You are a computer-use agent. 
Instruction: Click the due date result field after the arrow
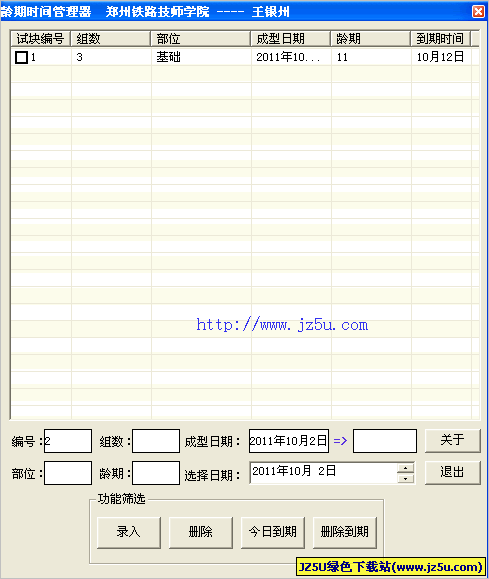tap(385, 441)
